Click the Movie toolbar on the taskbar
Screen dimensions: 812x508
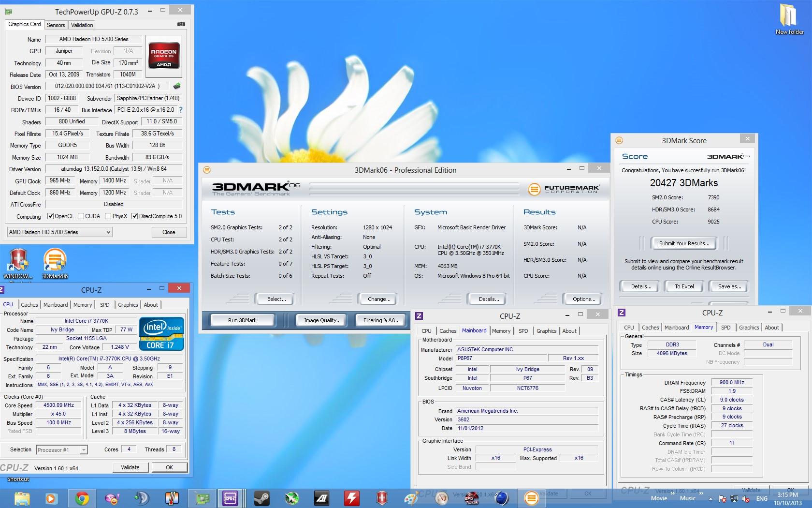point(659,498)
